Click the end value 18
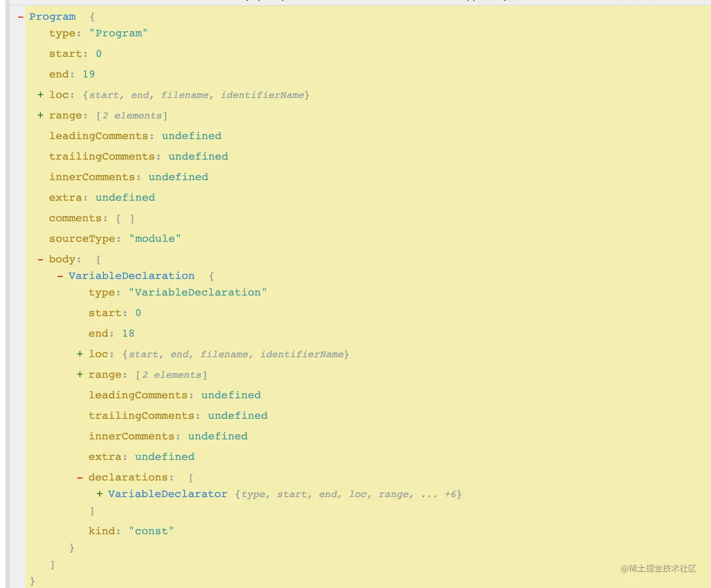This screenshot has height=588, width=711. [128, 334]
